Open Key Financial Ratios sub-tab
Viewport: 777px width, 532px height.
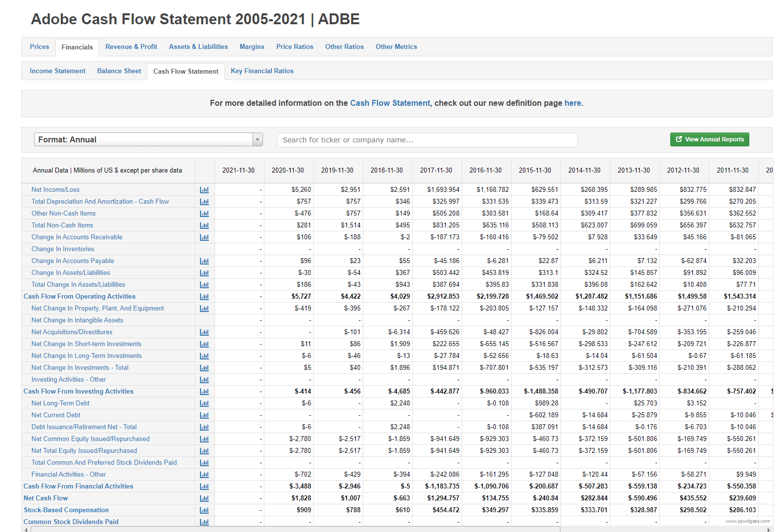point(262,71)
